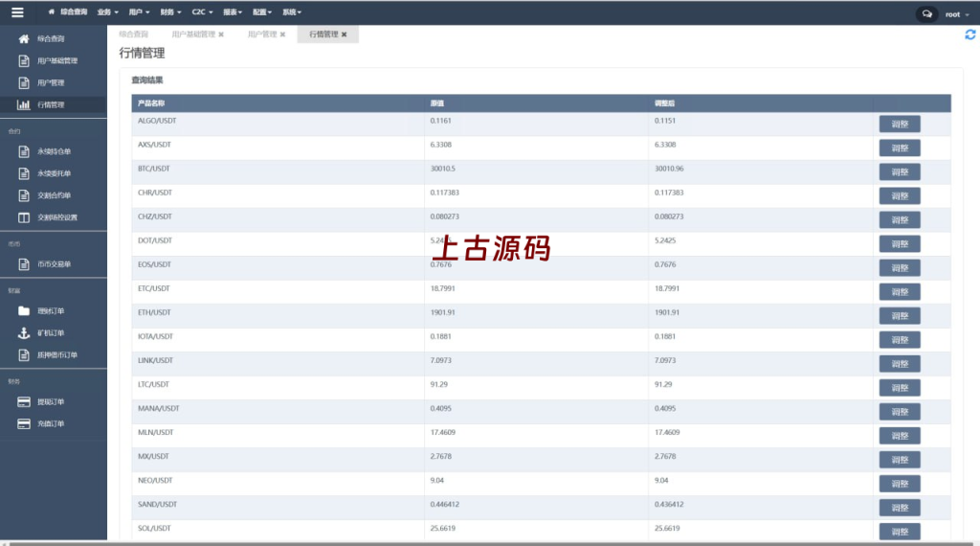Screen dimensions: 980x546
Task: Open the chat messages icon beside root
Action: point(926,13)
